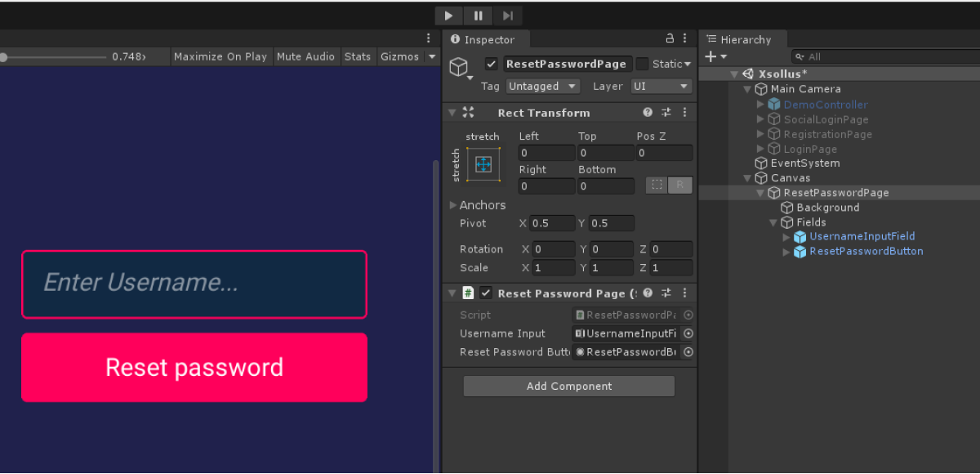Open the Layer dropdown showing UI
Viewport: 980px width, 474px height.
[661, 87]
